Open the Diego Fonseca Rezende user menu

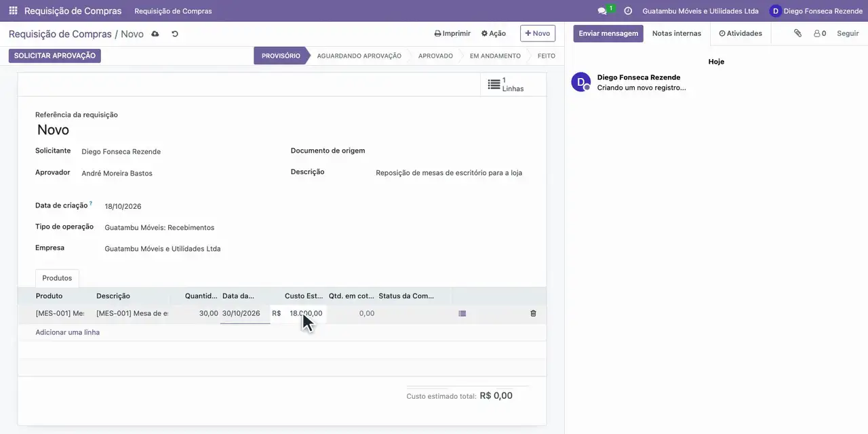[816, 11]
